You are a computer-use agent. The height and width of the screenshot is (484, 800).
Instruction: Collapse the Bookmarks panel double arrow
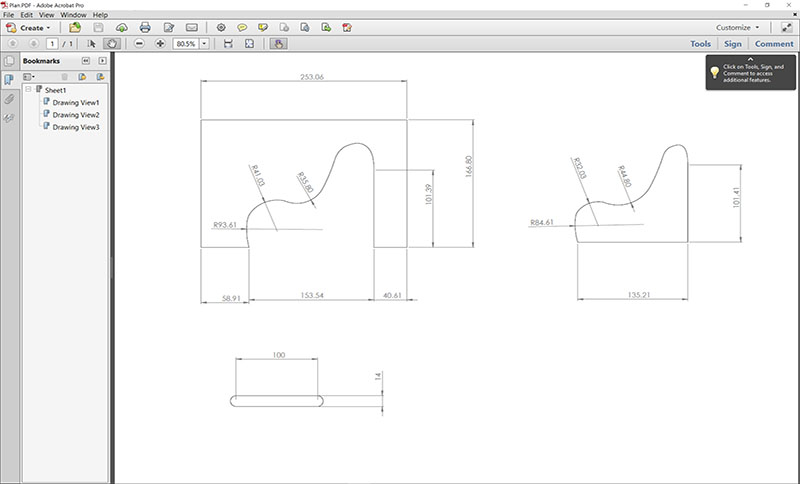[86, 61]
